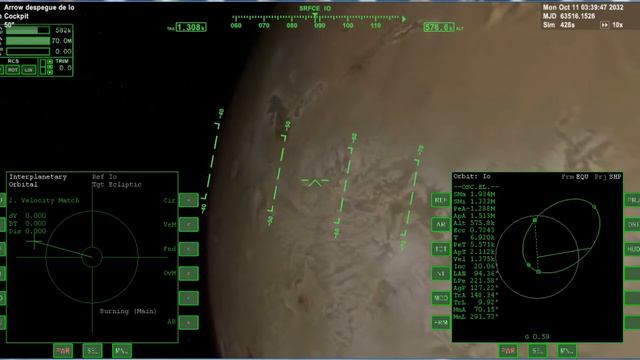Image resolution: width=640 pixels, height=360 pixels.
Task: Click TGT target button on Orbit MFD
Action: coord(440,249)
